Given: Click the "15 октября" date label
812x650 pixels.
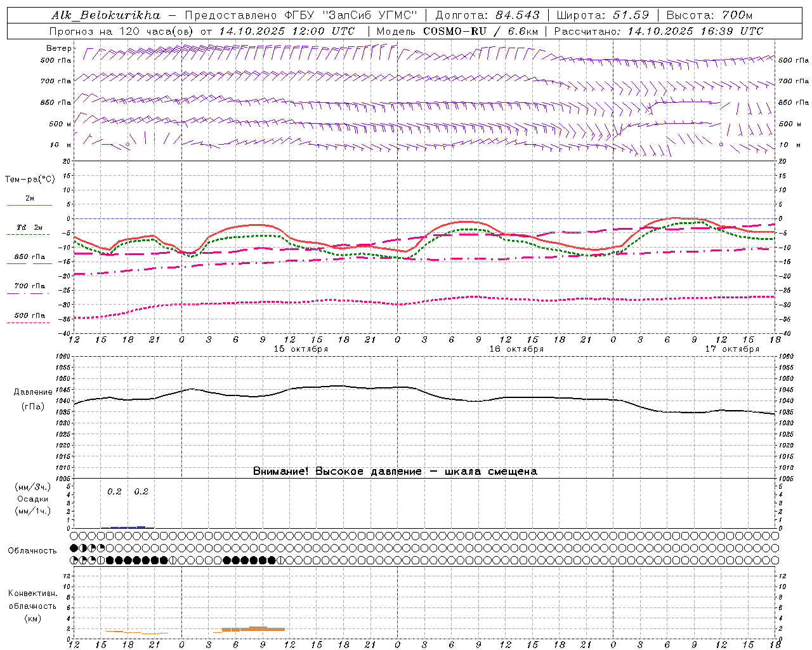Looking at the screenshot, I should pos(301,349).
